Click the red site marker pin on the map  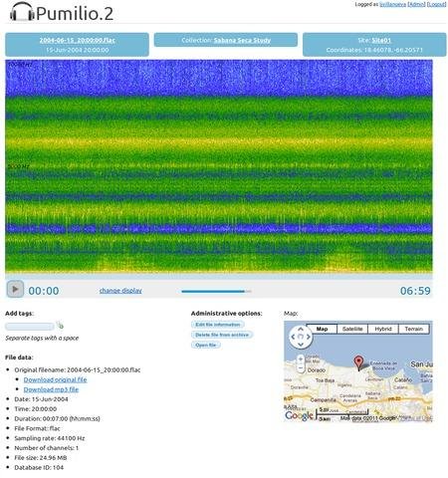[358, 362]
